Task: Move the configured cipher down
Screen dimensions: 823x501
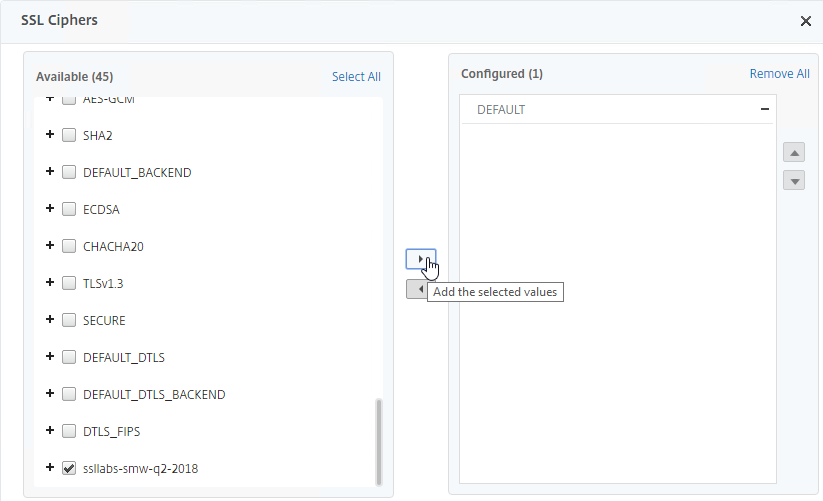Action: 794,181
